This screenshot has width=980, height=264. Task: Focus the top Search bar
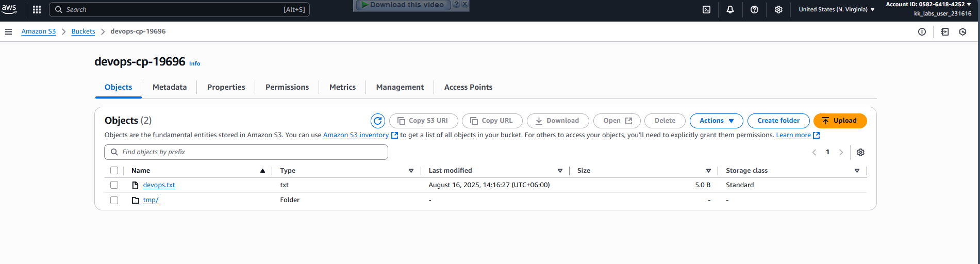point(179,9)
